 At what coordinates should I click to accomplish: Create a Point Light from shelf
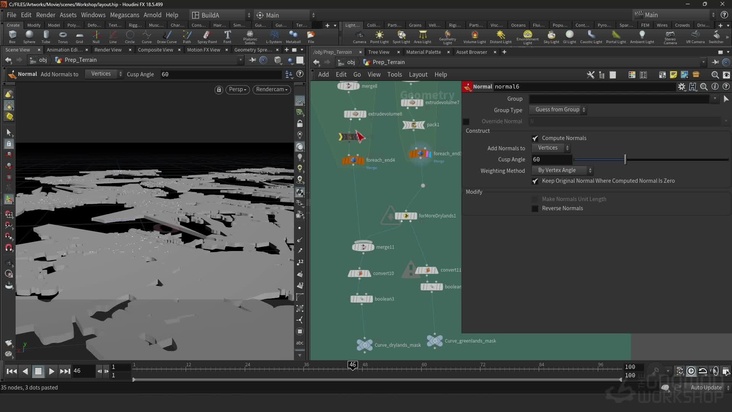[379, 36]
